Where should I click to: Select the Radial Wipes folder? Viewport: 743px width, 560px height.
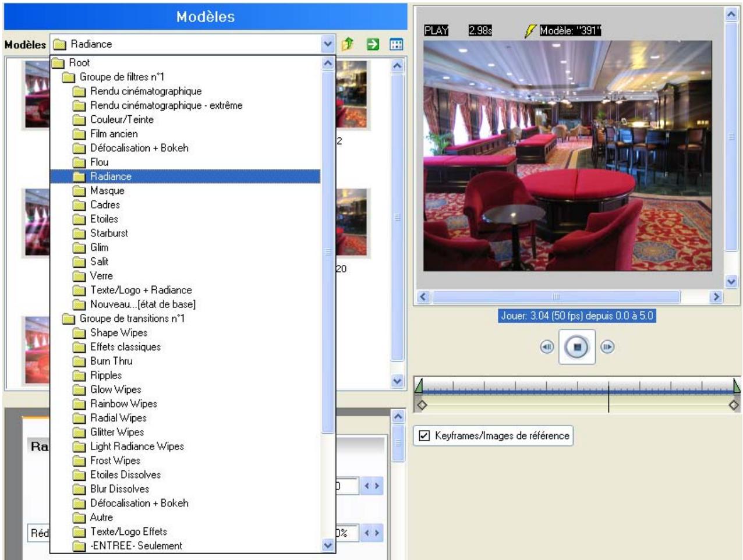click(109, 417)
